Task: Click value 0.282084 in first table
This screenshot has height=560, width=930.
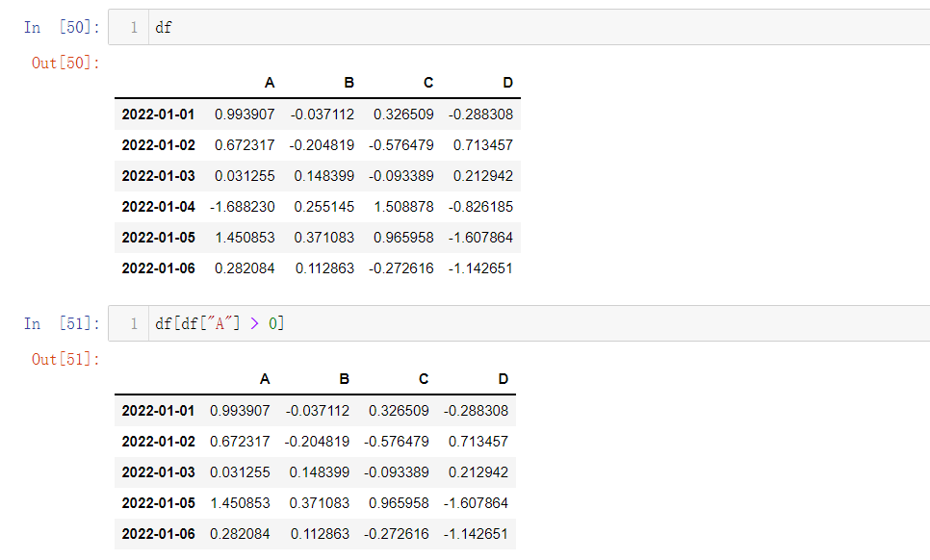Action: (245, 268)
